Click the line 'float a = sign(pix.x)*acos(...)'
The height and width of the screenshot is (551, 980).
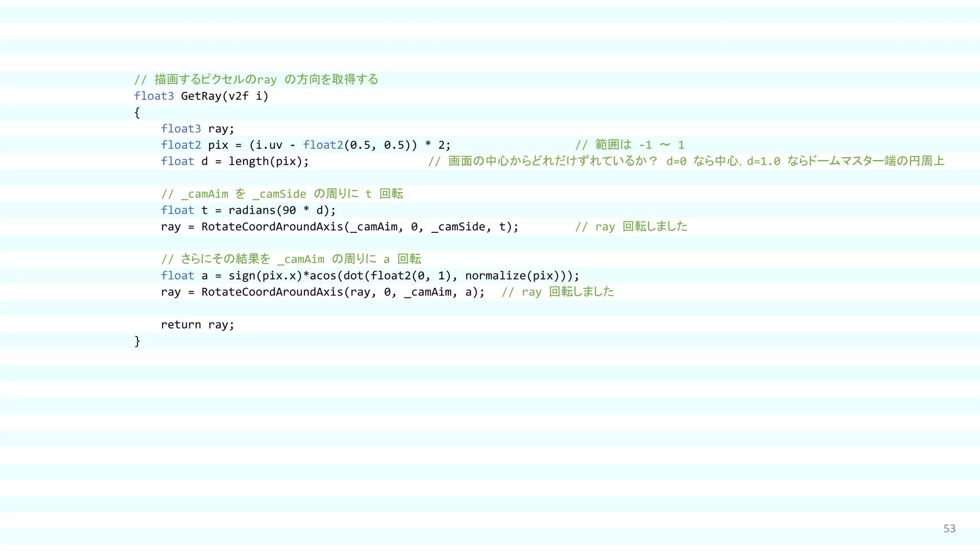tap(370, 276)
